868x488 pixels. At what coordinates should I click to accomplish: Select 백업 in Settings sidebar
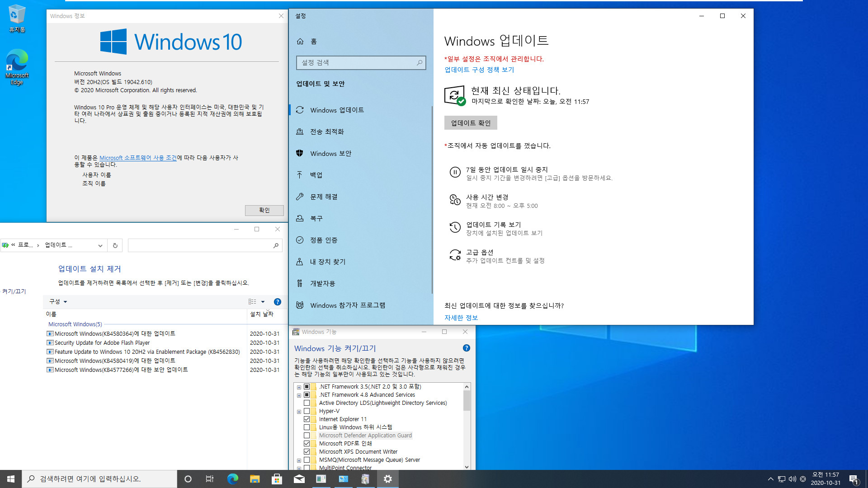click(360, 175)
